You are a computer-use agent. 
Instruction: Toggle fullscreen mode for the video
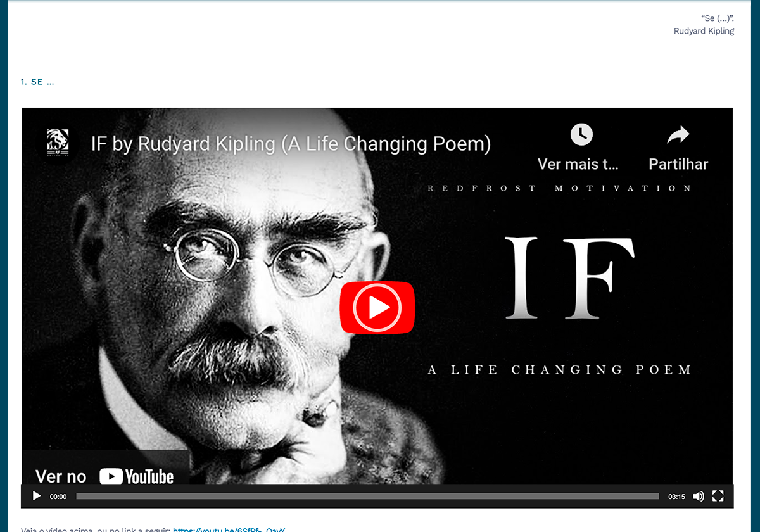pos(718,497)
